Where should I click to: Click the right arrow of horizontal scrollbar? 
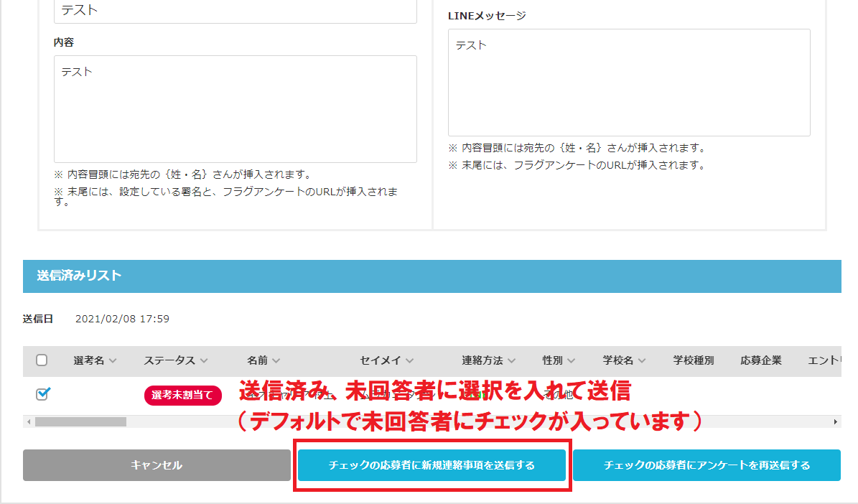point(835,421)
